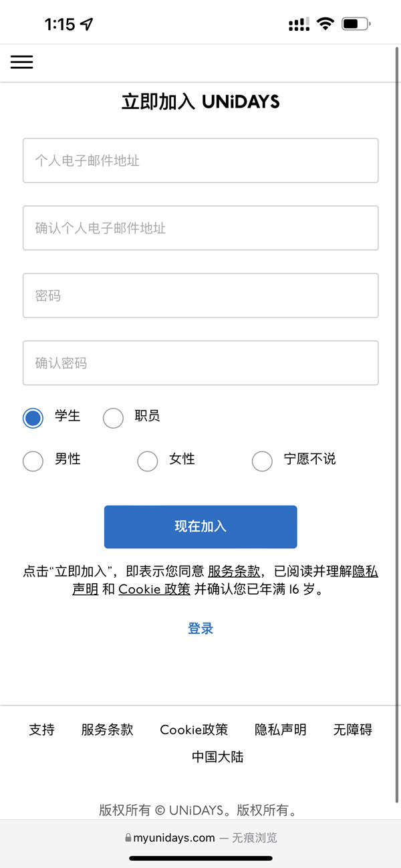This screenshot has width=401, height=868.
Task: View the 隐私声明 link in agreement text
Action: [364, 572]
